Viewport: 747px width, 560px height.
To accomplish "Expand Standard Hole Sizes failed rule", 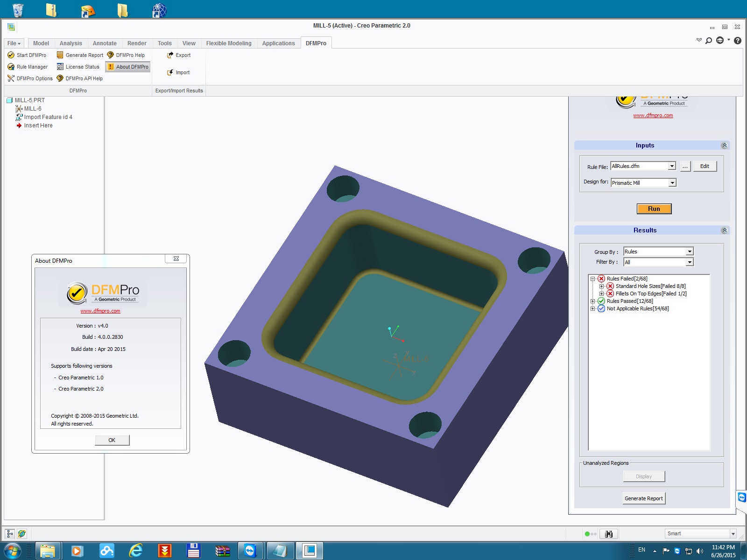I will coord(602,286).
